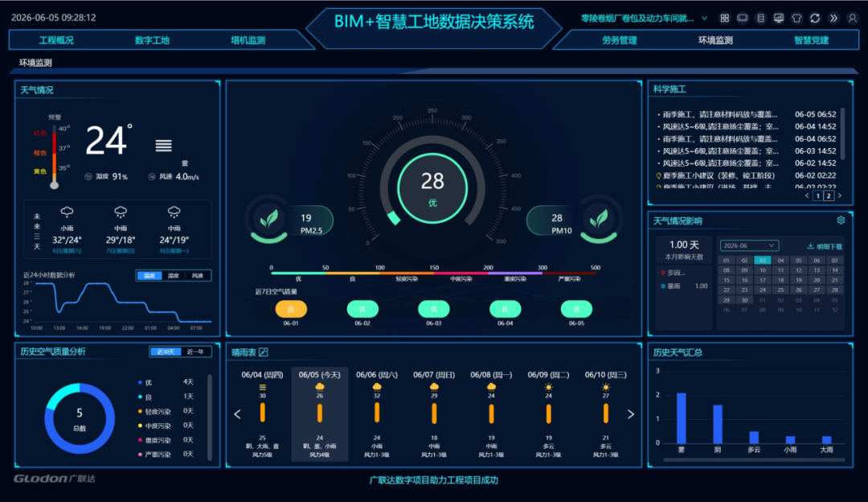Click the sun icon under 06/10 (周三)
The width and height of the screenshot is (868, 502).
point(606,387)
